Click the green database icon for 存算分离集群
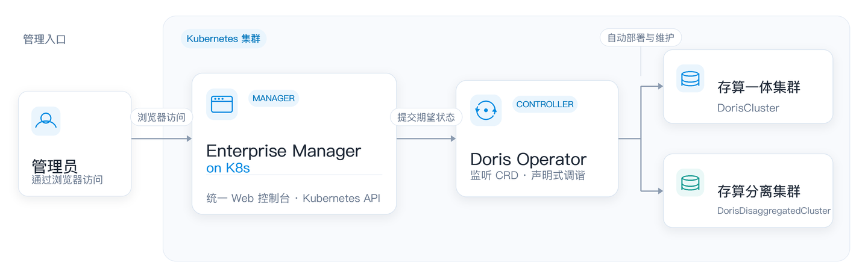The width and height of the screenshot is (868, 277). point(690,182)
